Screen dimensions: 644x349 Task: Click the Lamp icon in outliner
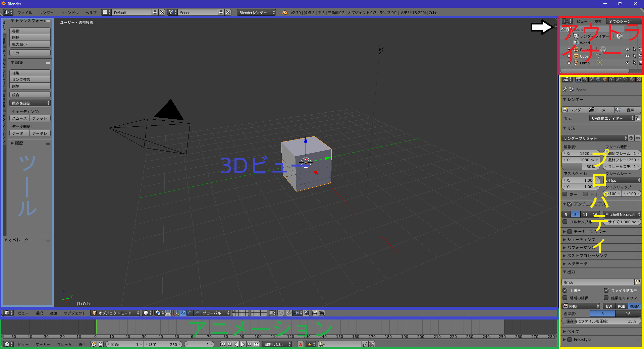576,63
